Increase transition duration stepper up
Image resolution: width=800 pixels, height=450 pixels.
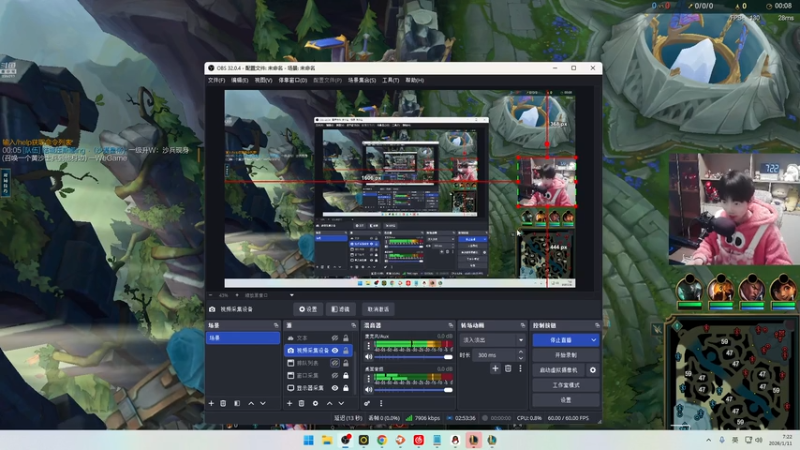[x=520, y=352]
